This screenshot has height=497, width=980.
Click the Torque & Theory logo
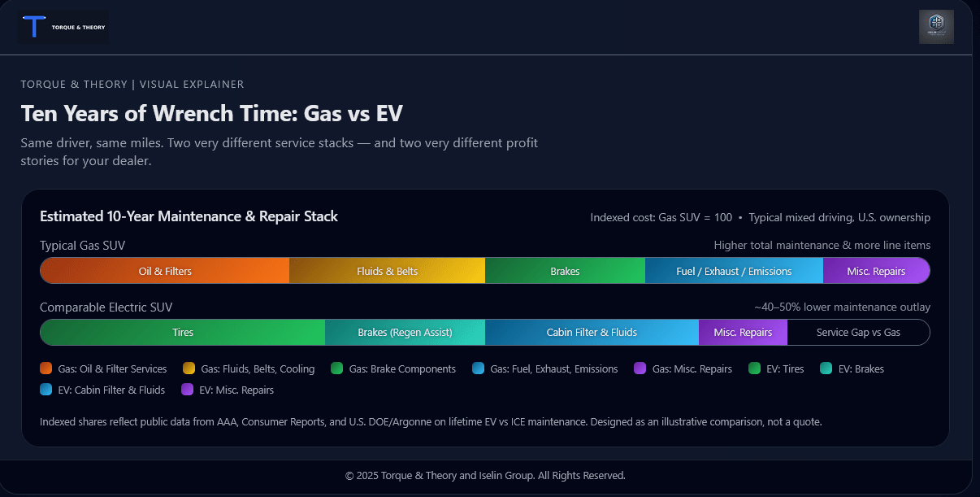(63, 26)
